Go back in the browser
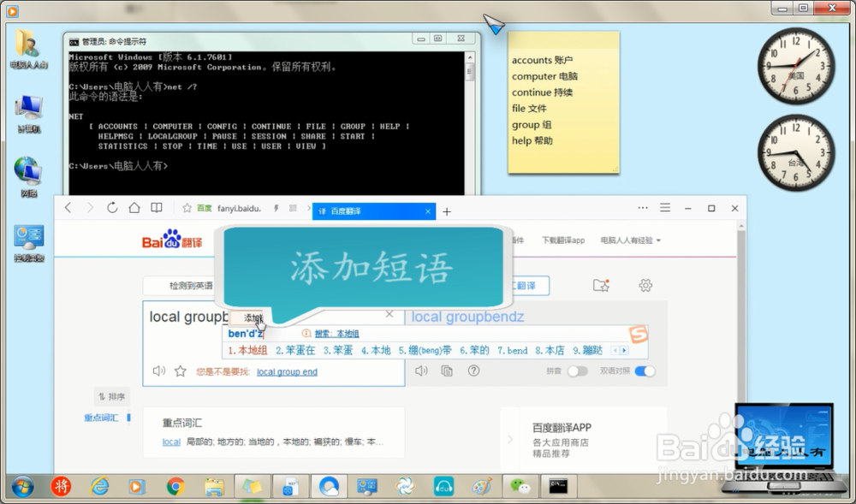This screenshot has width=856, height=504. tap(68, 208)
